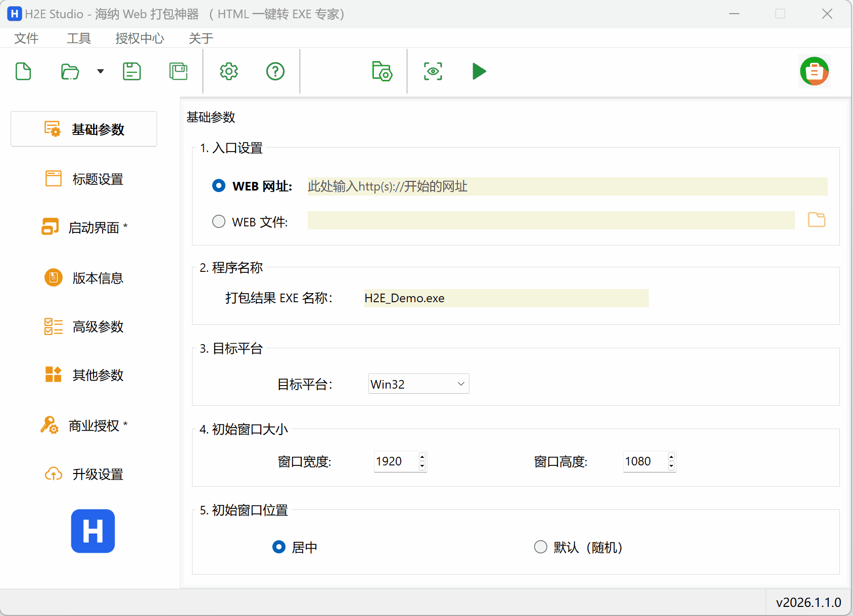Switch to the 标题设置 section
853x616 pixels.
pyautogui.click(x=97, y=178)
